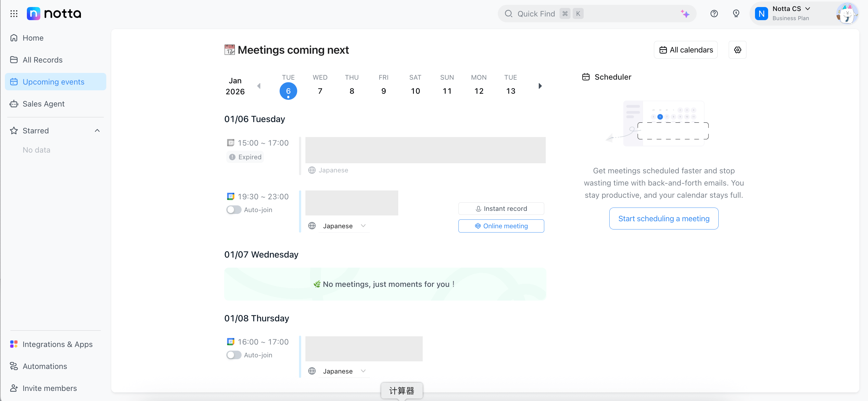The height and width of the screenshot is (401, 868).
Task: Click the Integrations & Apps colored icon
Action: point(14,344)
